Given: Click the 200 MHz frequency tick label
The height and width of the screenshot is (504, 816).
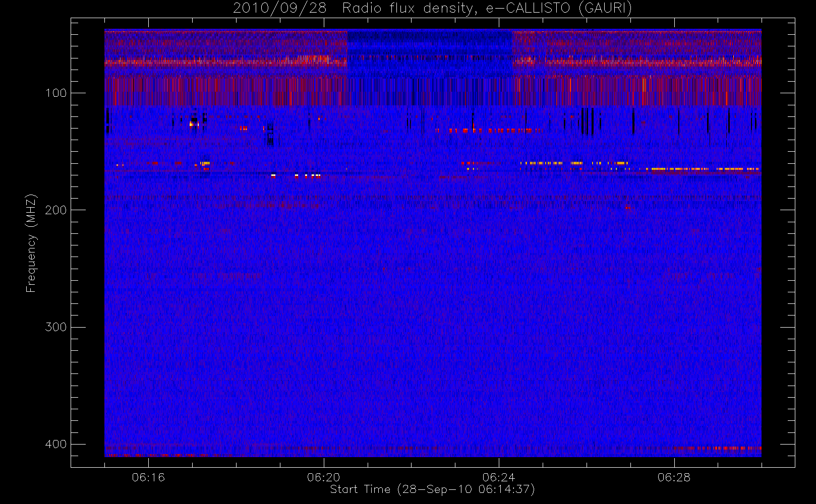Looking at the screenshot, I should tap(55, 210).
